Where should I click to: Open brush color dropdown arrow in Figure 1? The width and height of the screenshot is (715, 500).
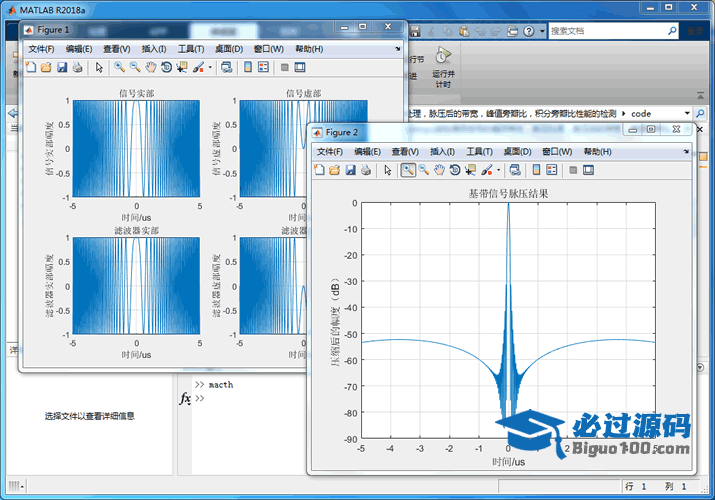tap(210, 67)
